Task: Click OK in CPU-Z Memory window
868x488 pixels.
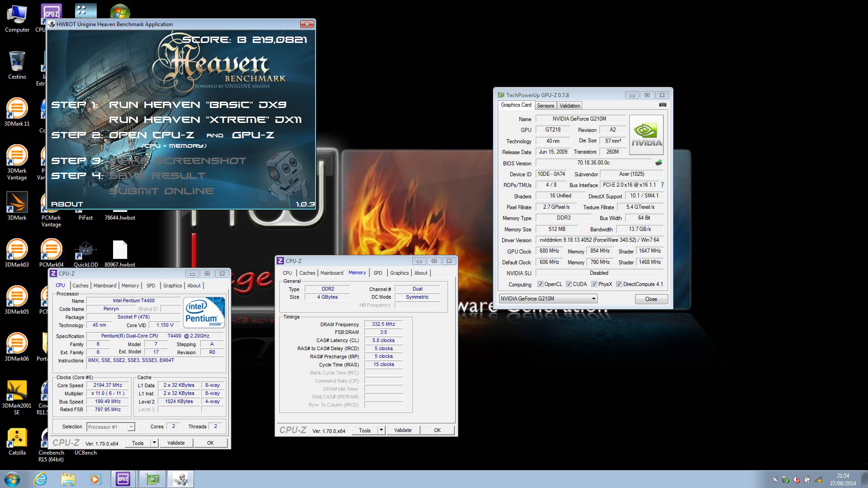Action: point(437,430)
